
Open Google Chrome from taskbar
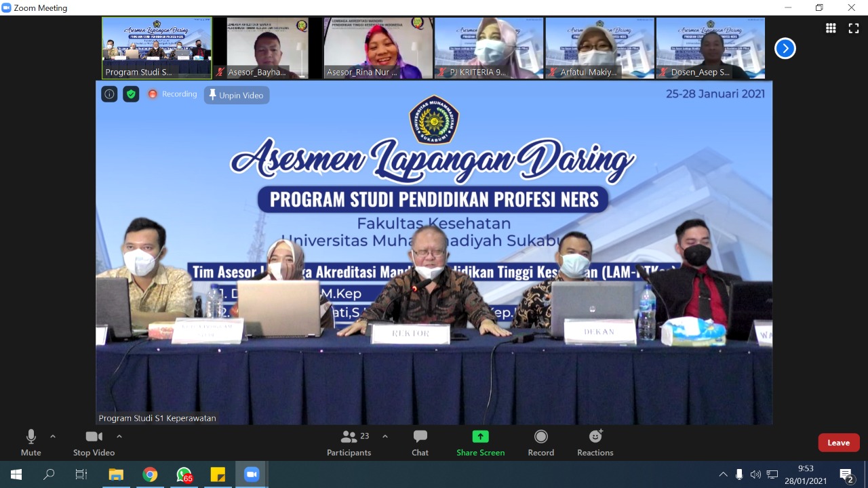(150, 474)
